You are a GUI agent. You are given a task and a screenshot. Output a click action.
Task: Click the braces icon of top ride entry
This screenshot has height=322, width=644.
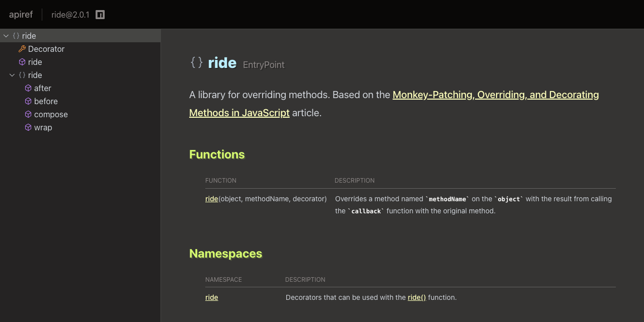(x=16, y=36)
